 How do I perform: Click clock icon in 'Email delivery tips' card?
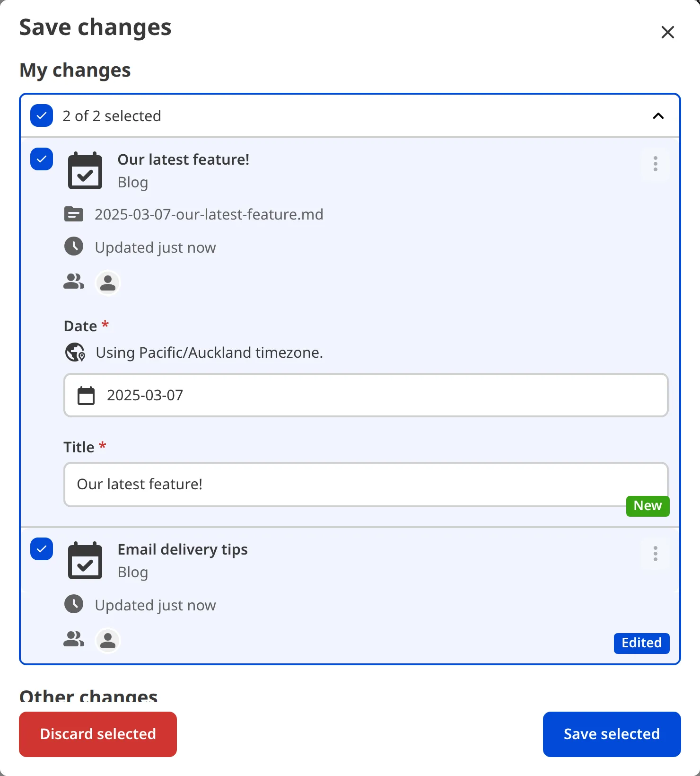(x=74, y=604)
